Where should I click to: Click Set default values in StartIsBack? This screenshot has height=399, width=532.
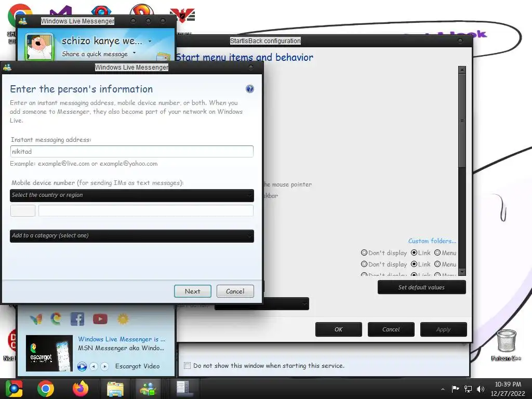coord(421,287)
